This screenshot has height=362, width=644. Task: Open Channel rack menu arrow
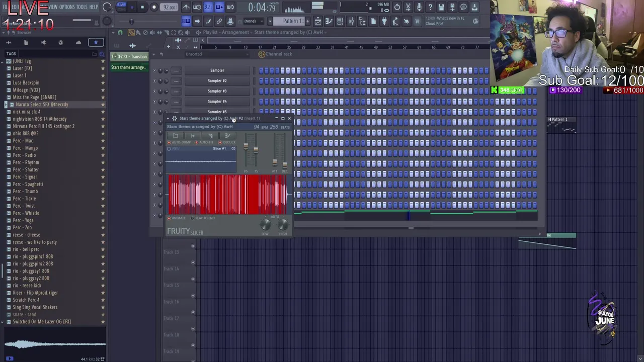154,54
